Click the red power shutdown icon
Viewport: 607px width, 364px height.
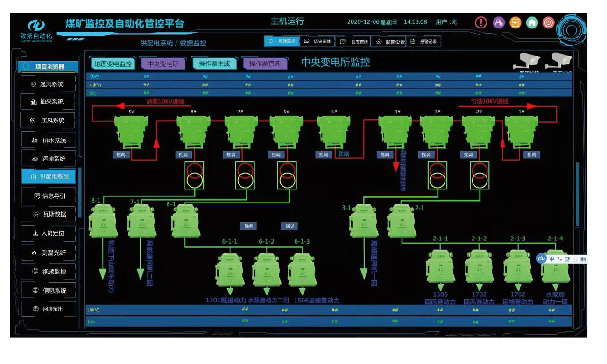[548, 22]
